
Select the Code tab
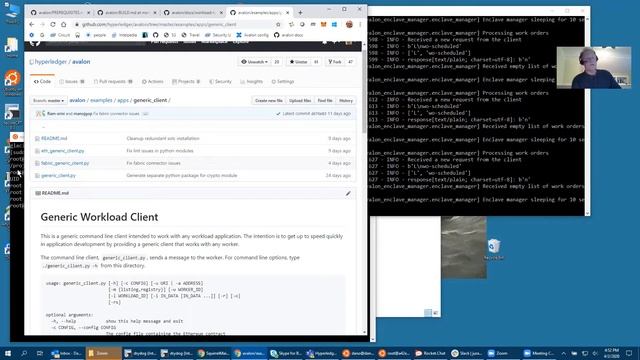(x=42, y=82)
